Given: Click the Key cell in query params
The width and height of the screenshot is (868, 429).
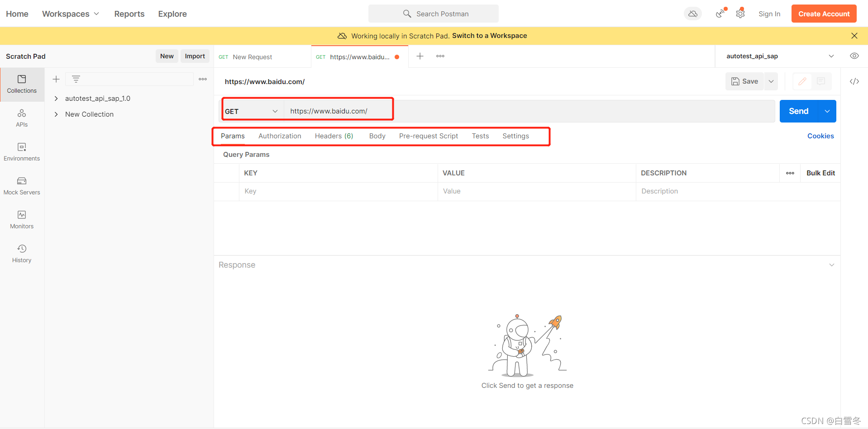Looking at the screenshot, I should click(339, 191).
